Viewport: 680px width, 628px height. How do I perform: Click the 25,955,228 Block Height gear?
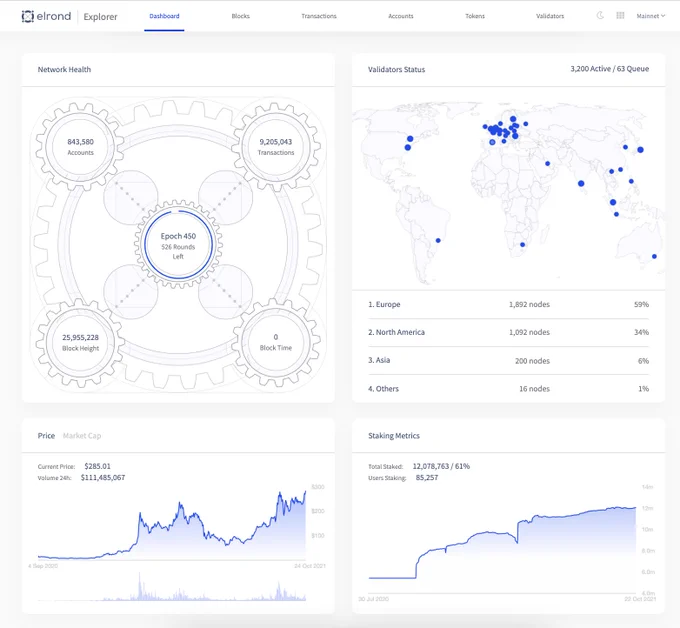[80, 342]
